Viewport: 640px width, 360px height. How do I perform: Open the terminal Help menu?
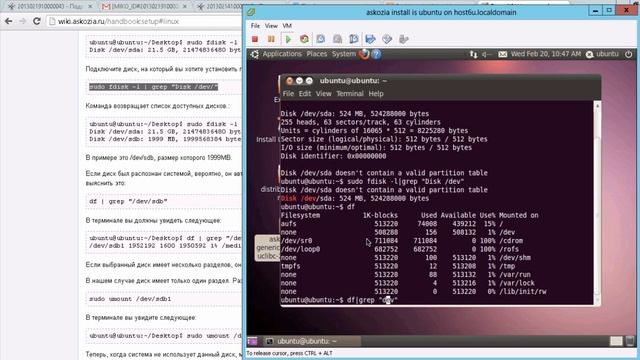[376, 93]
